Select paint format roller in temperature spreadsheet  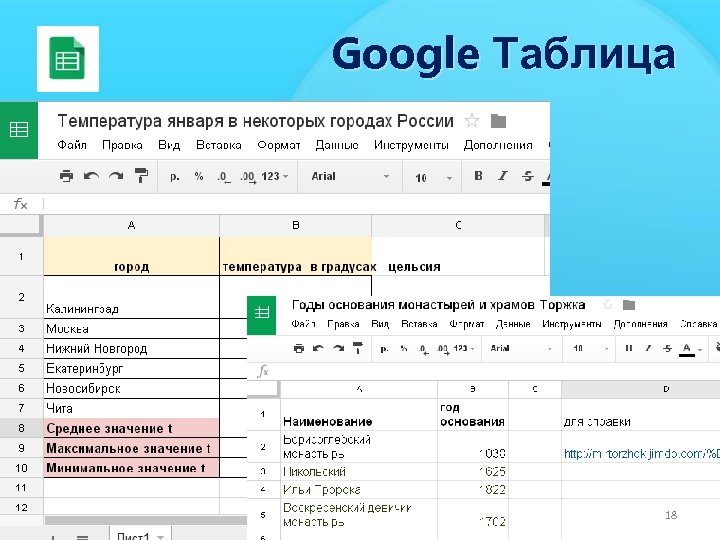(141, 175)
